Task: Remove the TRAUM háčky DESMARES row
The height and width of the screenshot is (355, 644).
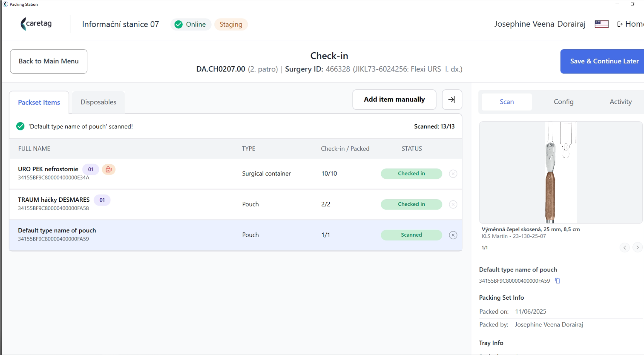Action: 453,204
